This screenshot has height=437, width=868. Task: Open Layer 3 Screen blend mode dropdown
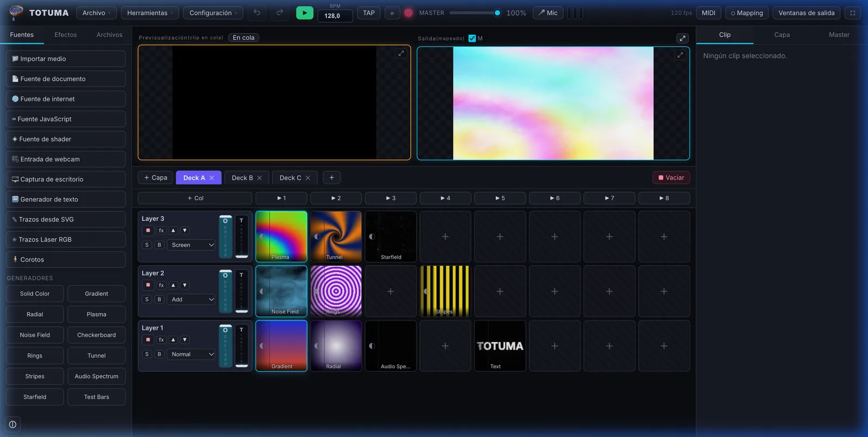[192, 245]
